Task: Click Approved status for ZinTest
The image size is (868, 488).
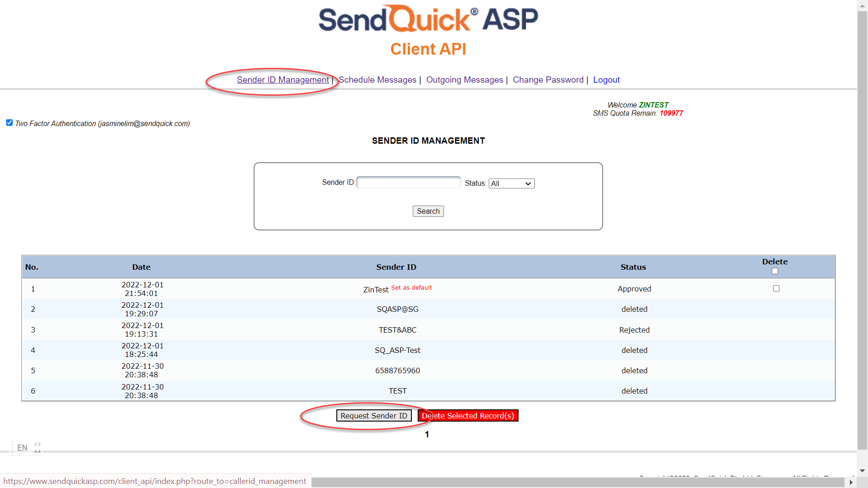Action: [634, 289]
